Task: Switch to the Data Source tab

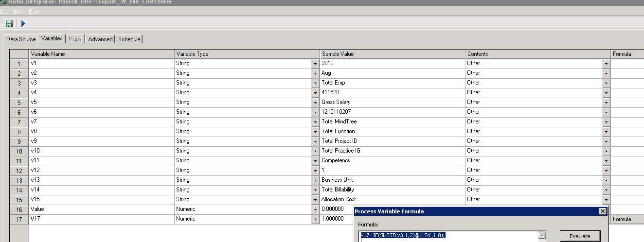Action: tap(21, 39)
